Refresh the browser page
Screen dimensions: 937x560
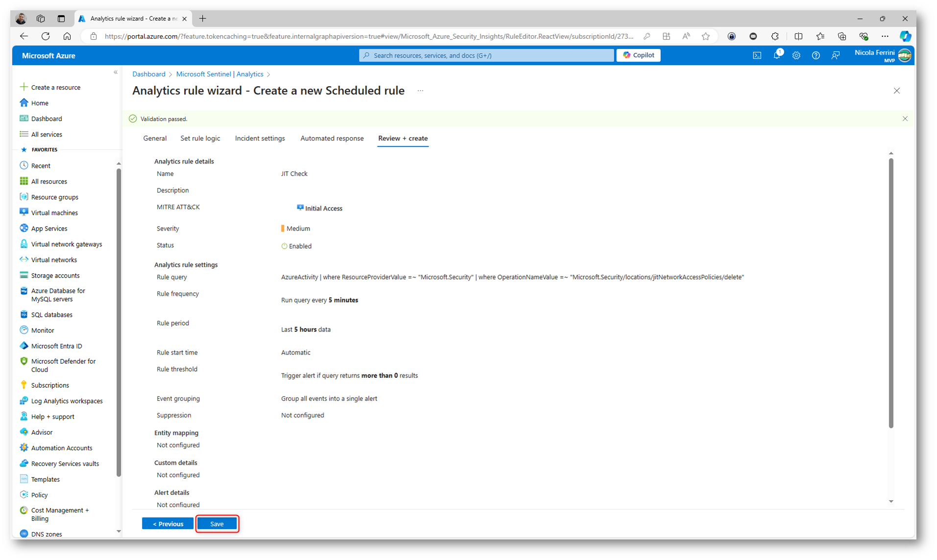click(x=46, y=36)
